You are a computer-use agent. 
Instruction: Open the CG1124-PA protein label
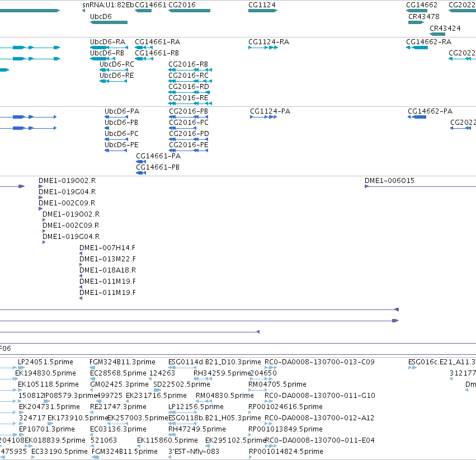(270, 111)
